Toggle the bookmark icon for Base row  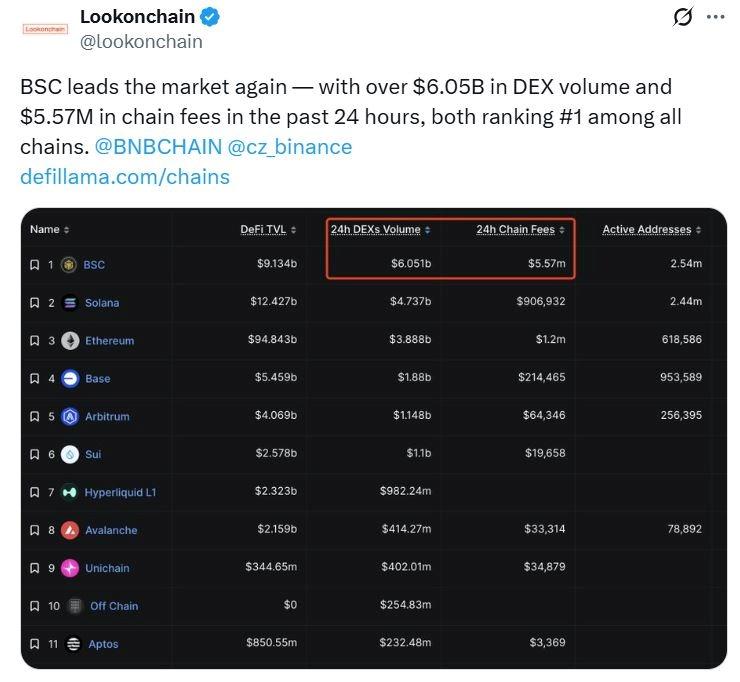tap(35, 379)
